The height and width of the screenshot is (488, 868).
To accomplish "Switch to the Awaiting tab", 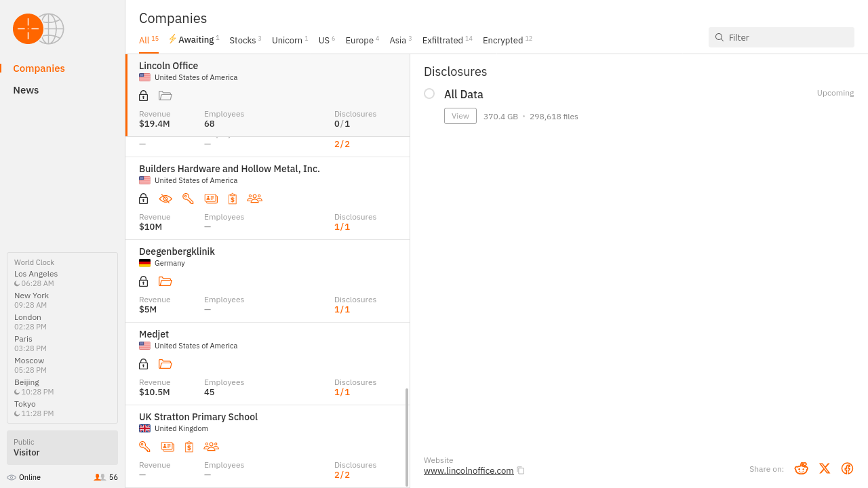I will pos(194,40).
